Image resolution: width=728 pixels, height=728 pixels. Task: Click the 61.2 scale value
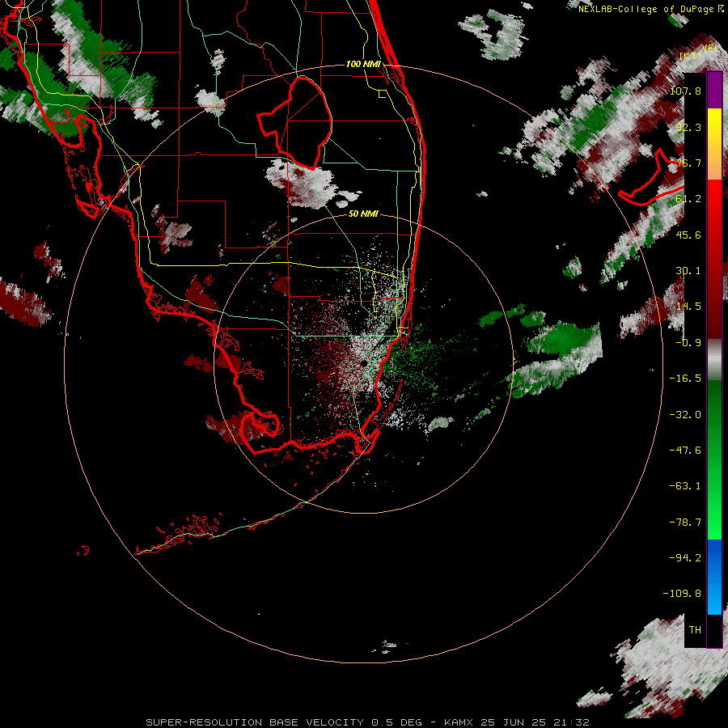688,199
